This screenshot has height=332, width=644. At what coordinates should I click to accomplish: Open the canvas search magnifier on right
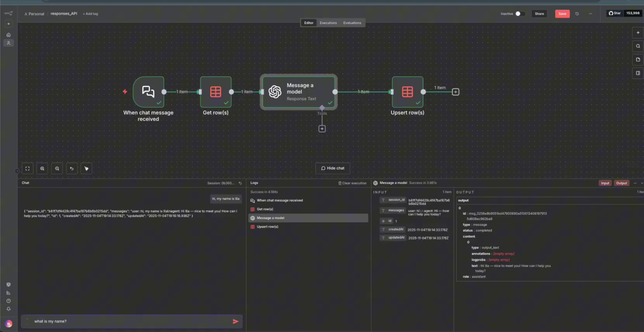click(638, 46)
